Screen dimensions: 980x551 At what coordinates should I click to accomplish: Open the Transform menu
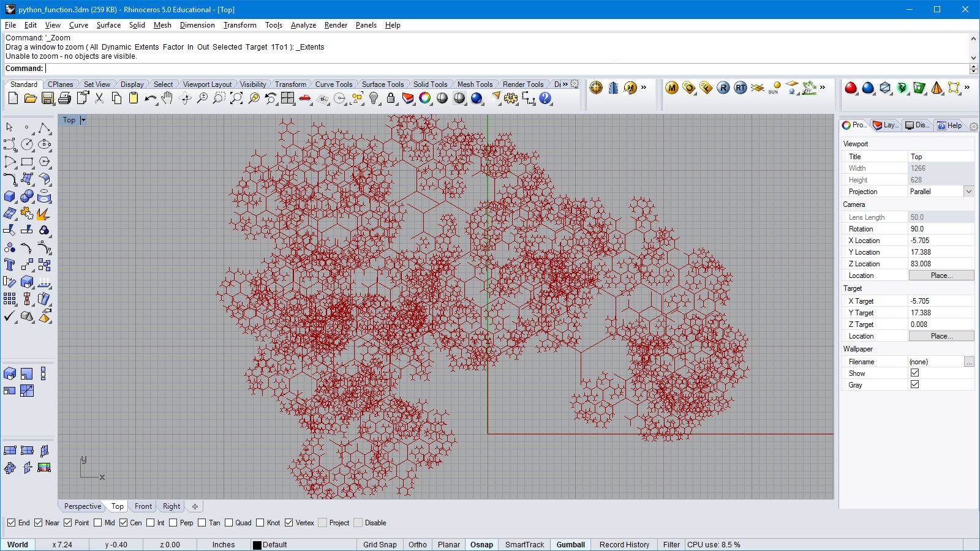[x=239, y=25]
